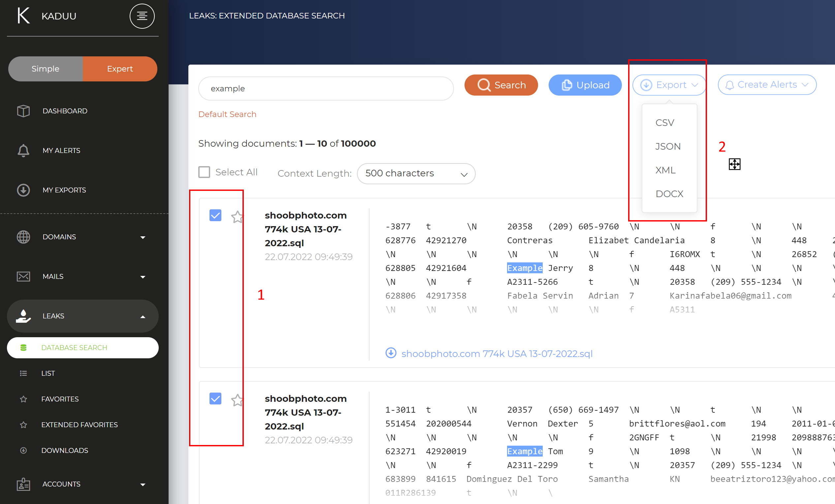Open the second shoobphoto.com 774k USA title

[x=305, y=412]
